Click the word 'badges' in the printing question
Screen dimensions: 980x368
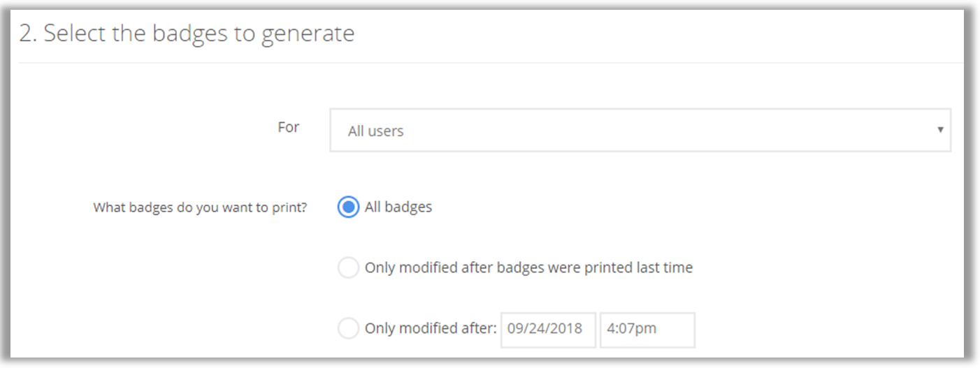pyautogui.click(x=150, y=207)
